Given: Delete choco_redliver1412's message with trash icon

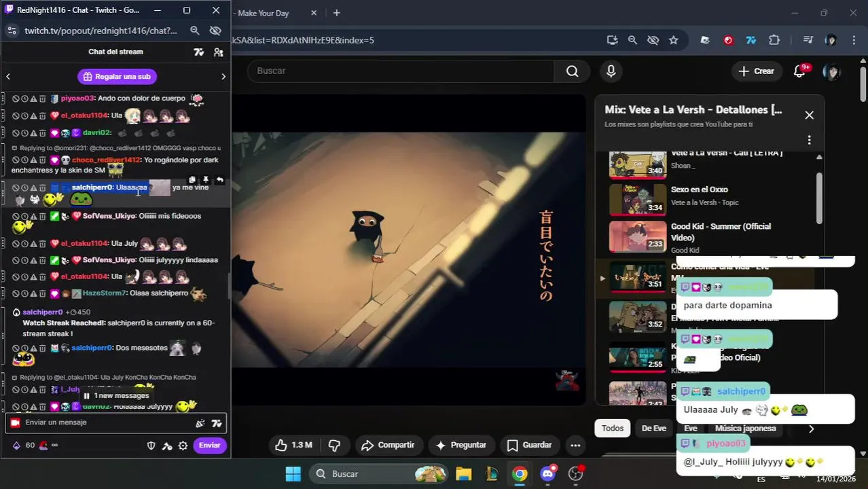Looking at the screenshot, I should pos(42,160).
